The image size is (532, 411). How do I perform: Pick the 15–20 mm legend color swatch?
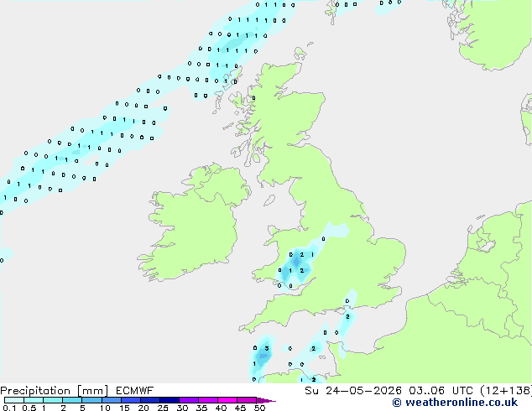click(131, 400)
